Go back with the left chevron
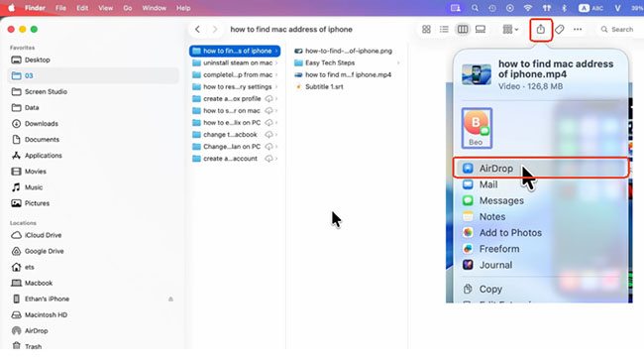 click(197, 29)
